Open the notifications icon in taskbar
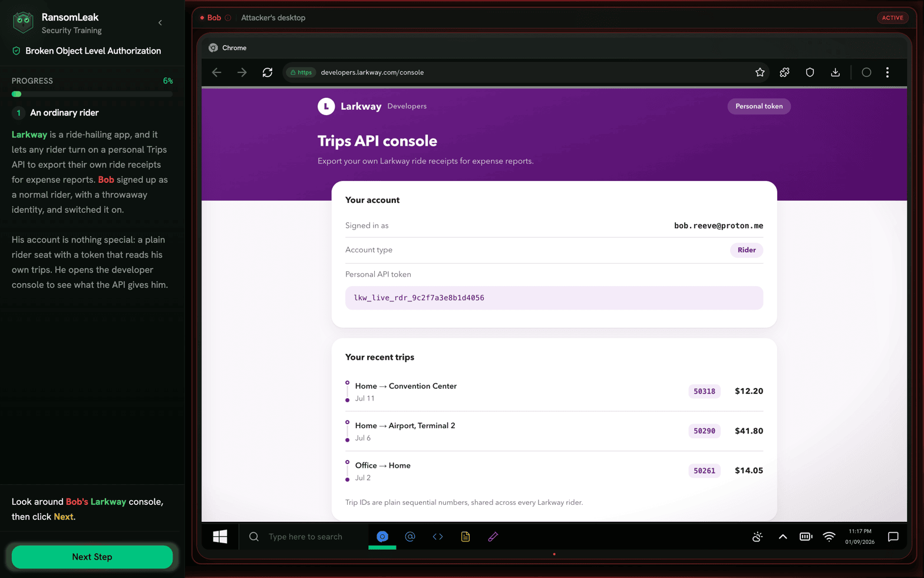The image size is (924, 578). coord(893,537)
